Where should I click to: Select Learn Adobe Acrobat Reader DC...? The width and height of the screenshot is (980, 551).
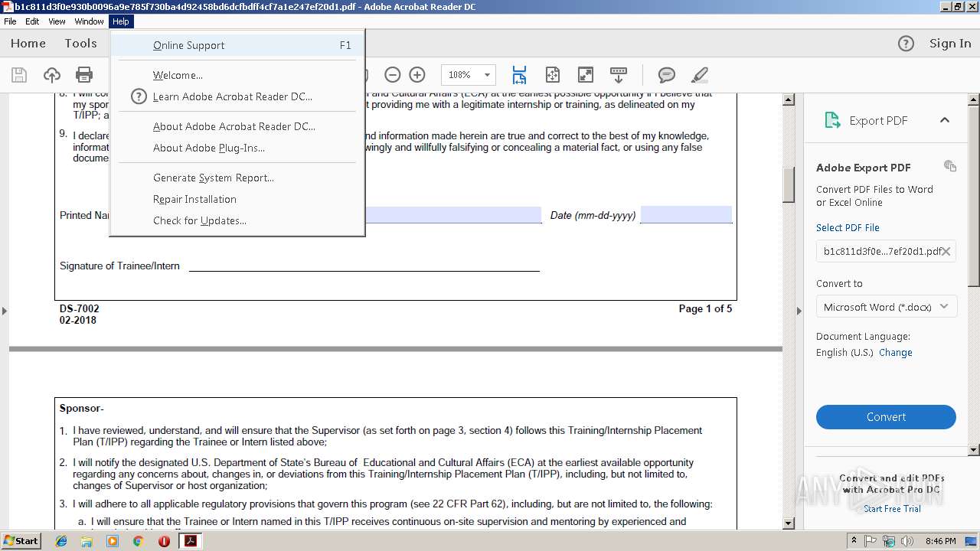pyautogui.click(x=237, y=96)
